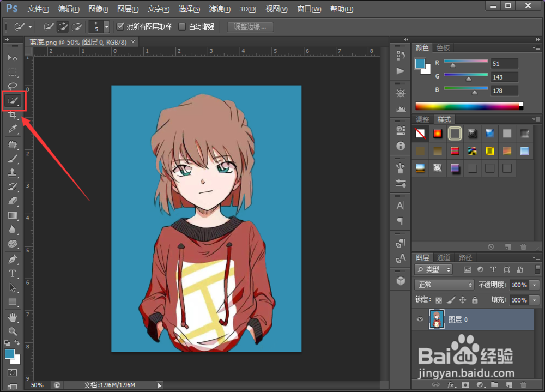545x392 pixels.
Task: Click the foreground color swatch in toolbar
Action: tap(10, 354)
